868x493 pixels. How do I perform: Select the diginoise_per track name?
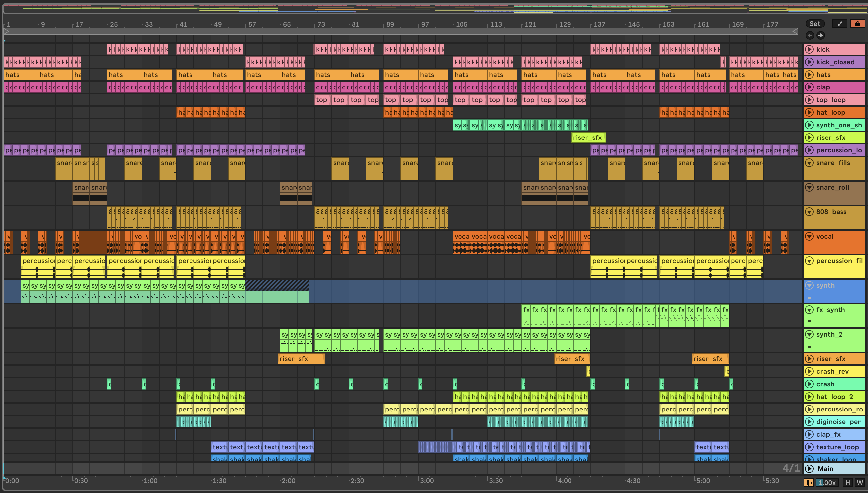(838, 422)
